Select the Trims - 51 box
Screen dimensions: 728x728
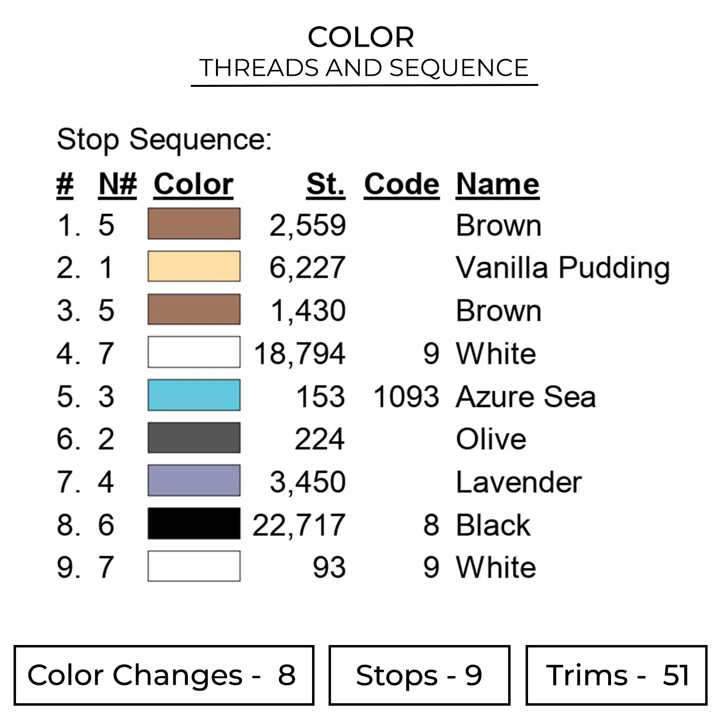[616, 675]
